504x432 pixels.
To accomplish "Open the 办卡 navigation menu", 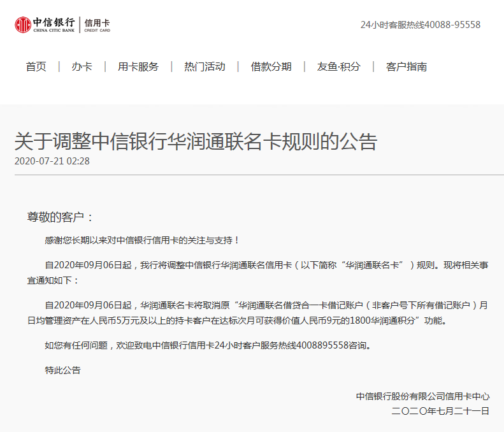I will (x=82, y=66).
